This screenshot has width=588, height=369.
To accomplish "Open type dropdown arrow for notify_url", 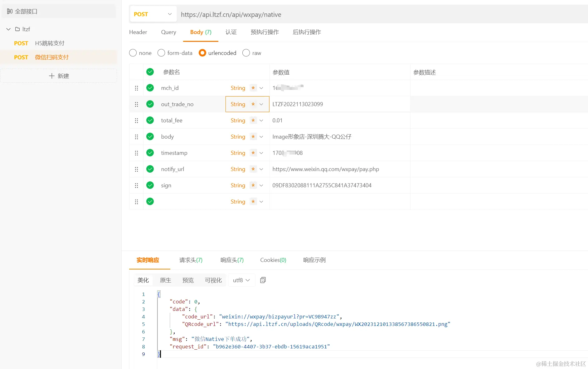I will tap(261, 169).
